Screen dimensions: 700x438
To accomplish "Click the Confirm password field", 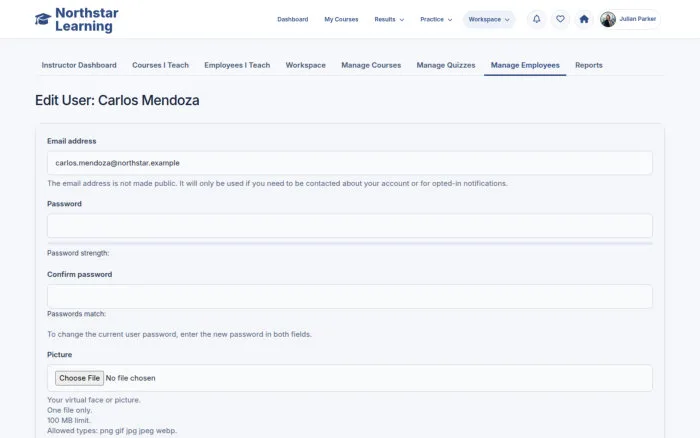I will click(350, 296).
